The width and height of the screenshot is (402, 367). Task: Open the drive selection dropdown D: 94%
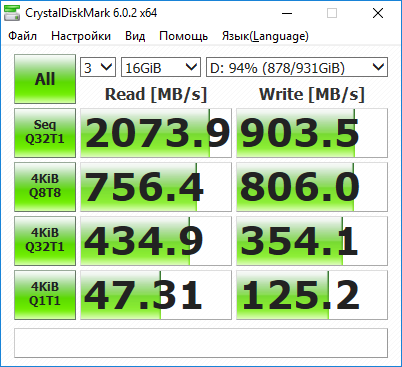point(297,67)
